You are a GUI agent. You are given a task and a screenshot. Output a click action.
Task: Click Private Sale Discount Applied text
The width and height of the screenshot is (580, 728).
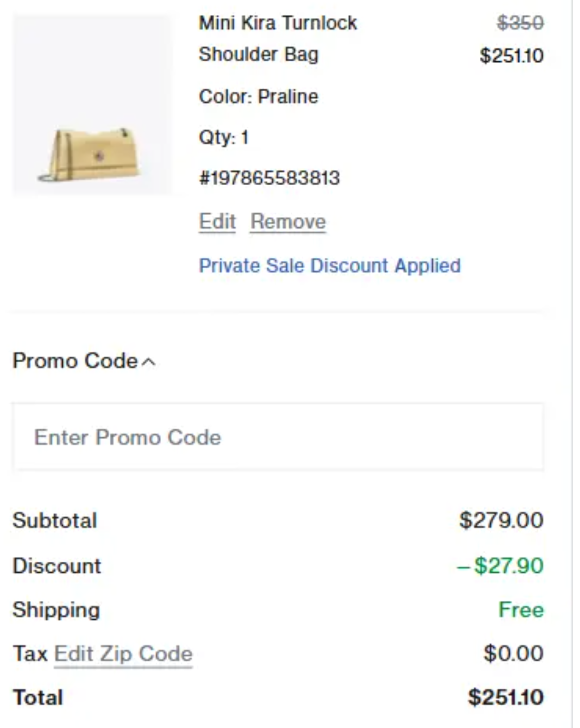click(330, 265)
